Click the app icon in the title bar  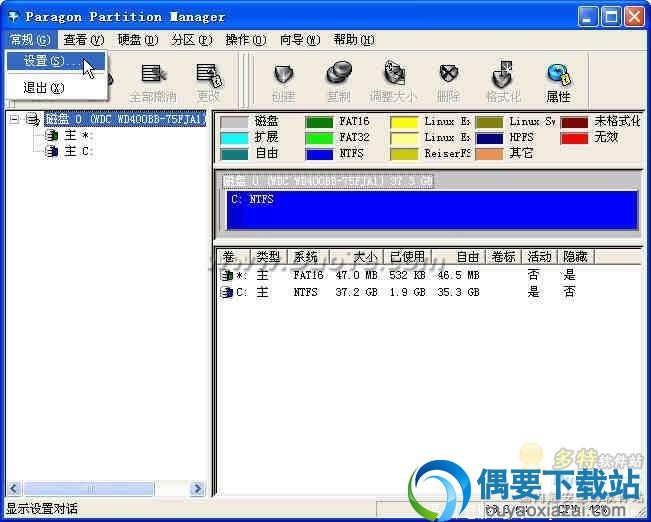click(x=13, y=17)
